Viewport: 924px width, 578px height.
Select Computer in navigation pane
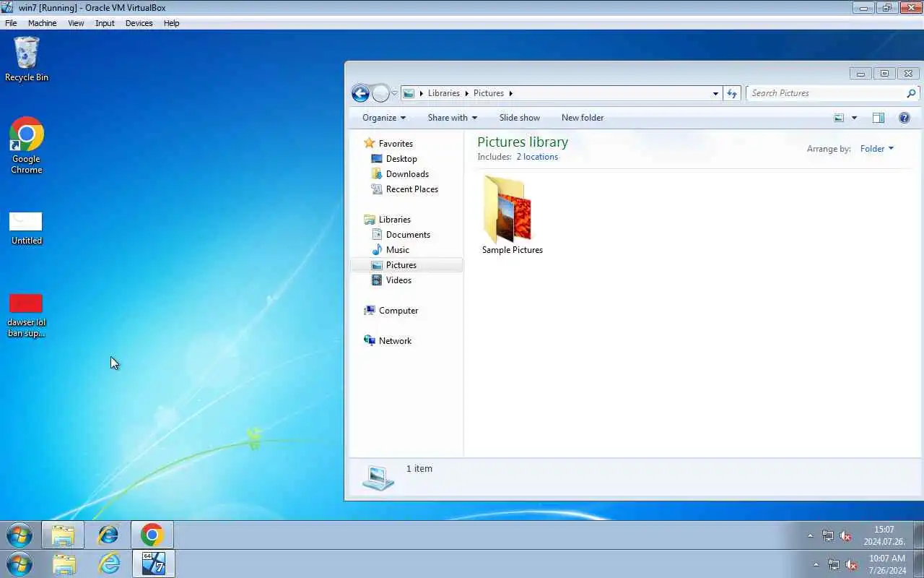click(391, 311)
